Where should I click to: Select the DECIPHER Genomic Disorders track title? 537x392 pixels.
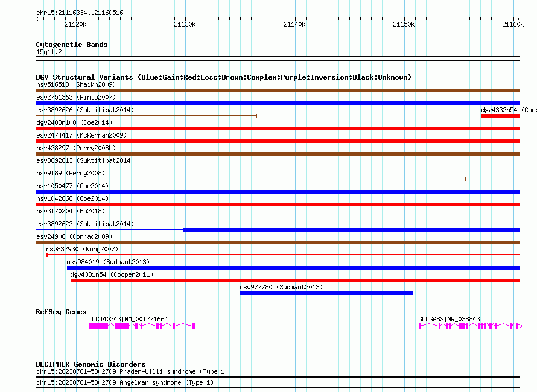(91, 364)
